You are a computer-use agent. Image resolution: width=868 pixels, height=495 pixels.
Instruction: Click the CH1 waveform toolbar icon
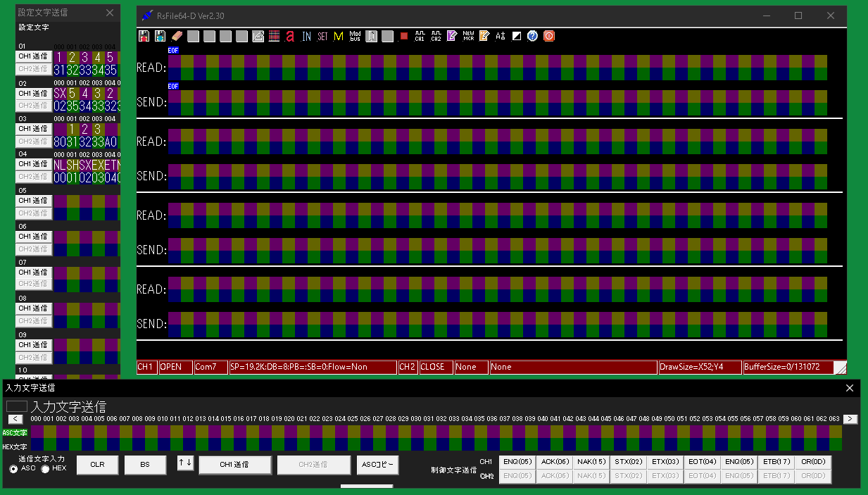click(x=420, y=36)
